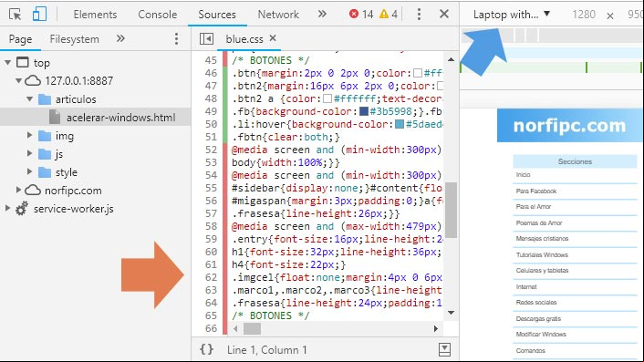
Task: Click the yellow warning count icon
Action: coord(384,14)
